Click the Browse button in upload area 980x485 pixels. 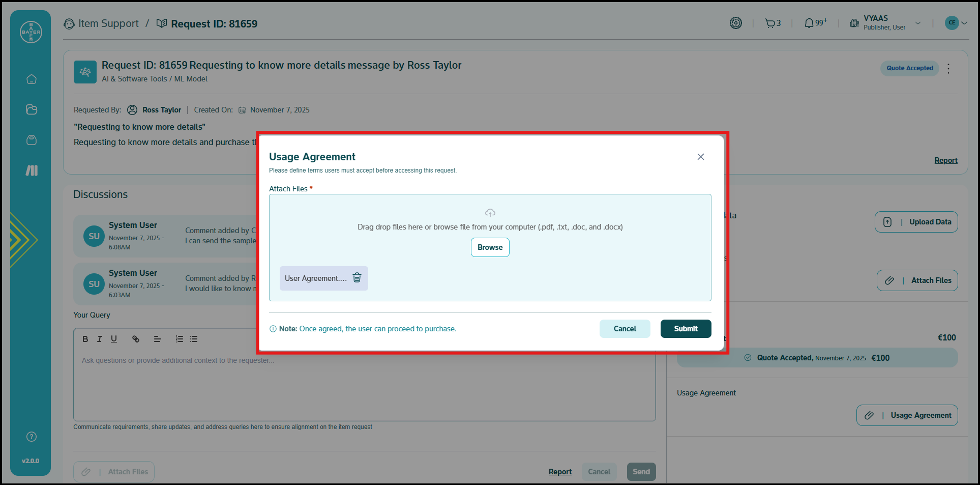point(490,247)
